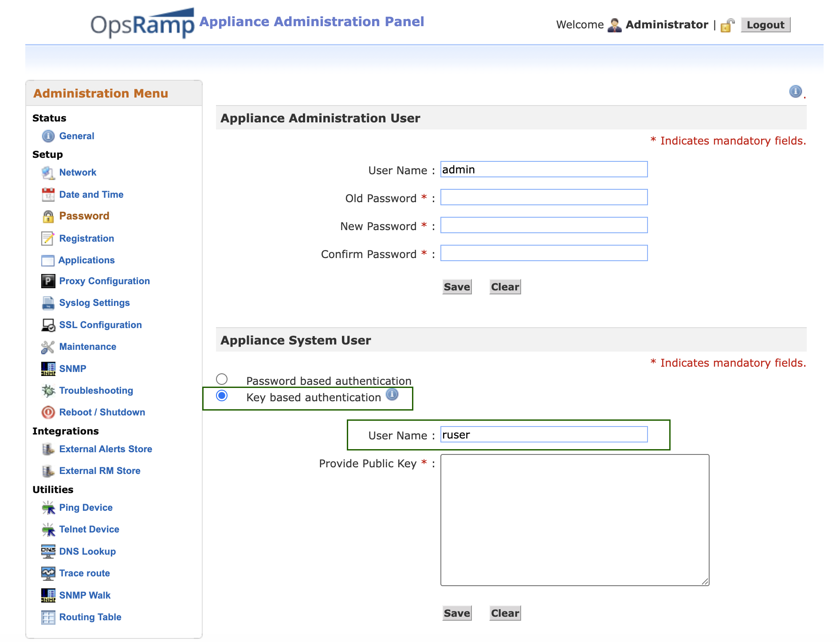Viewport: 840px width, 642px height.
Task: Clear the Appliance System User form
Action: (505, 613)
